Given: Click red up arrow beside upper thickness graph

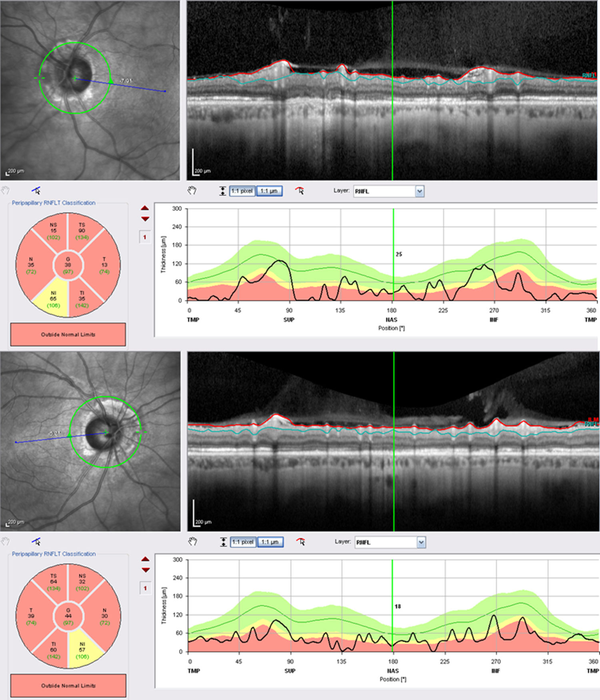Looking at the screenshot, I should (145, 208).
